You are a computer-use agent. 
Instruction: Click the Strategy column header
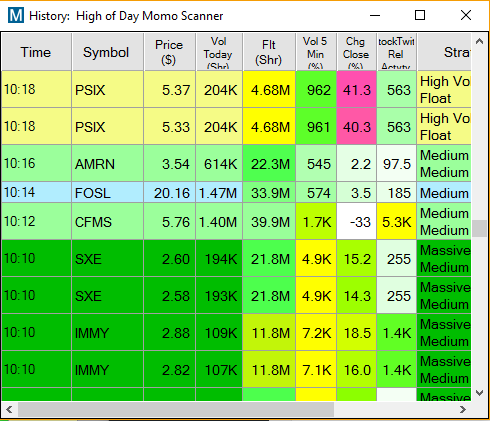point(444,52)
